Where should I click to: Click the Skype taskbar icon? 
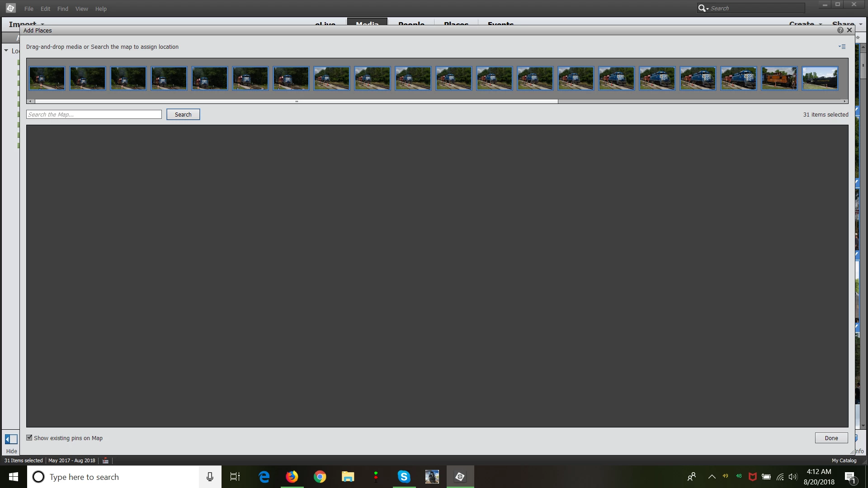coord(404,477)
